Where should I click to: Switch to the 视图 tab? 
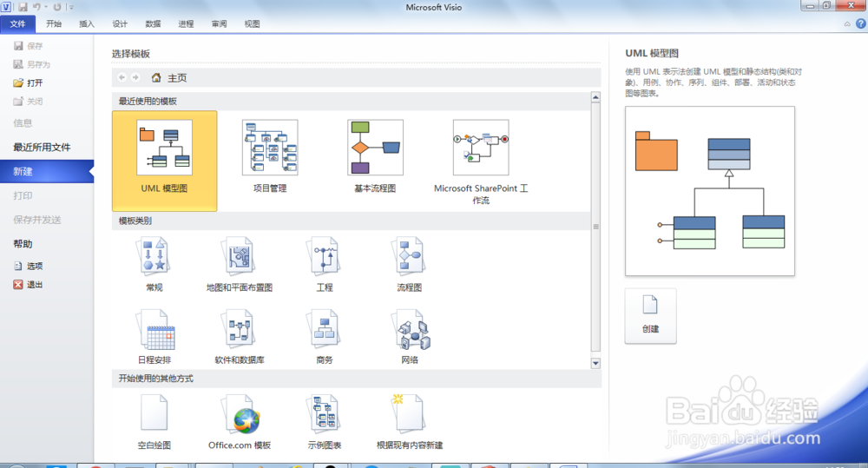(252, 23)
